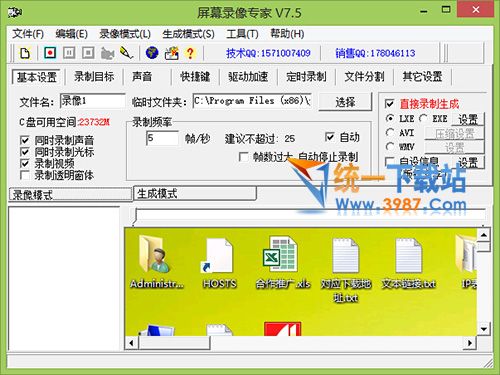Click the 选择 folder button
500x375 pixels.
[x=345, y=102]
